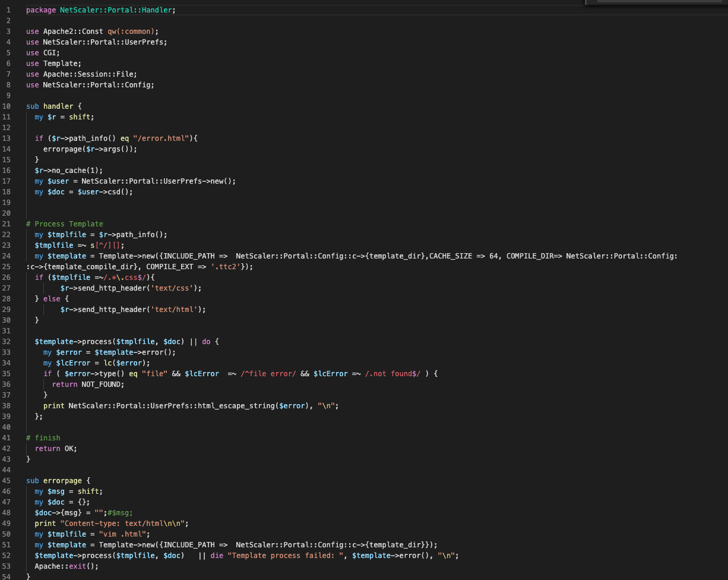The width and height of the screenshot is (728, 580).
Task: Click the /.not found$/ regex
Action: [394, 374]
